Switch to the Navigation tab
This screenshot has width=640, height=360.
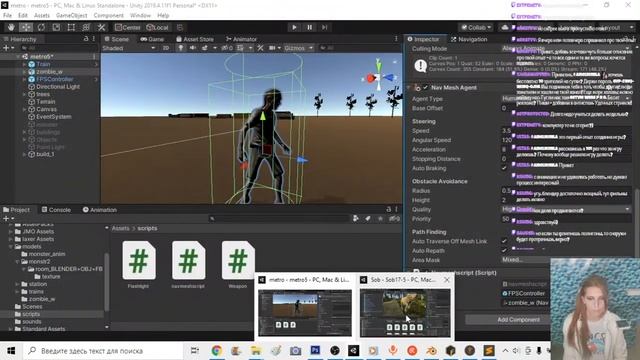click(469, 39)
